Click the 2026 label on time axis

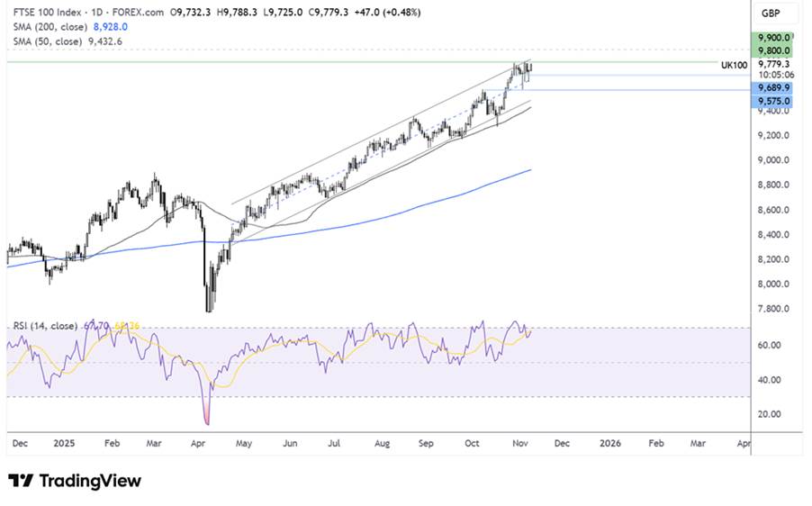click(610, 444)
